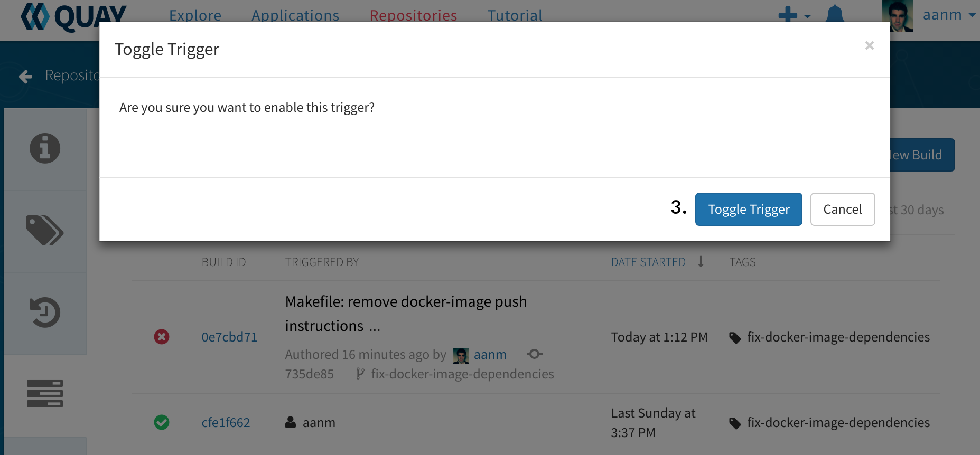Click the commit icon beside aanm
This screenshot has width=980, height=455.
[535, 354]
